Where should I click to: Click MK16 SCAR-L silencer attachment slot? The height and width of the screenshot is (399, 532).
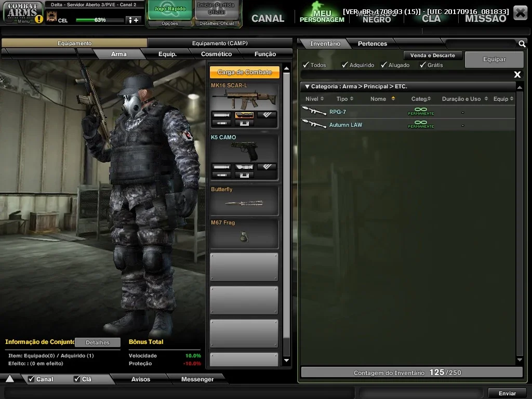click(x=221, y=115)
